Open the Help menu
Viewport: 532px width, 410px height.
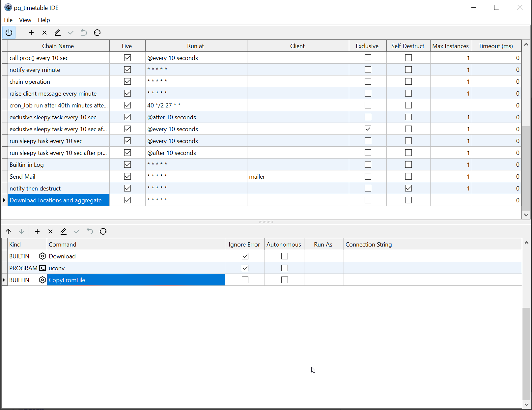pyautogui.click(x=44, y=20)
